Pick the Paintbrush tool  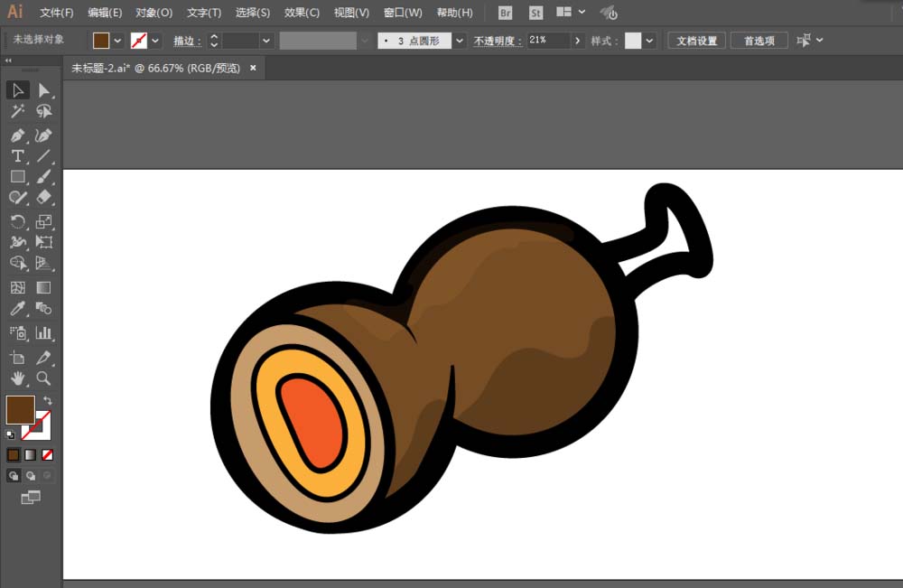(43, 177)
